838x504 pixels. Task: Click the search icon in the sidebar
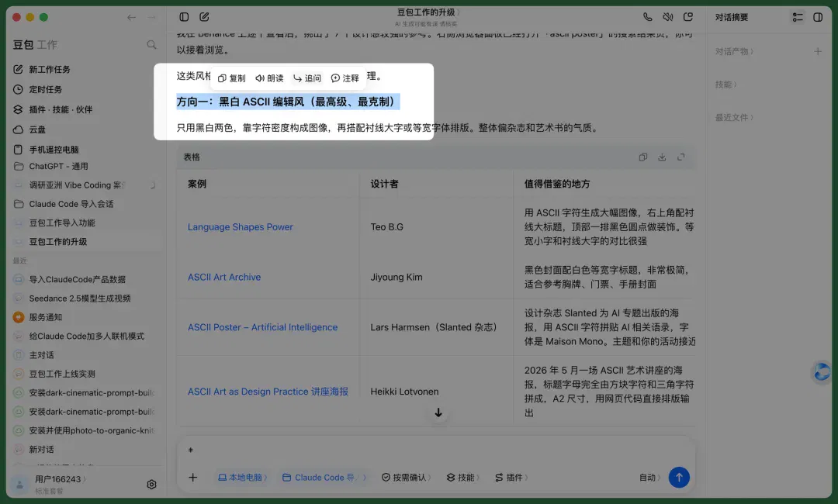point(152,45)
